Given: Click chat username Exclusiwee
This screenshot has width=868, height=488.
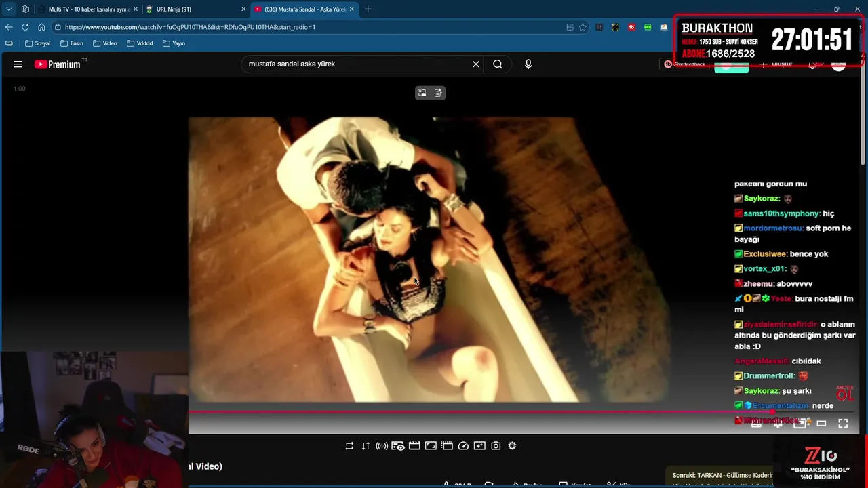Looking at the screenshot, I should coord(765,254).
